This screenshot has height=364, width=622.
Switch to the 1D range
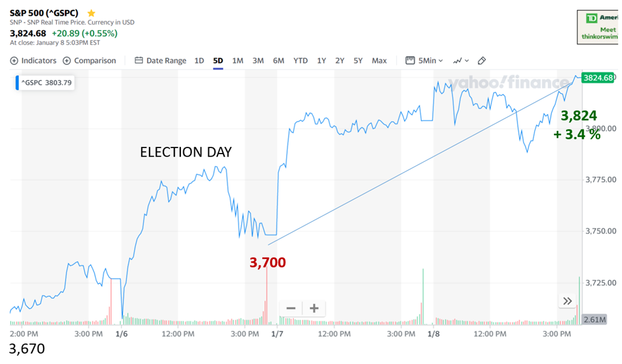(x=199, y=61)
